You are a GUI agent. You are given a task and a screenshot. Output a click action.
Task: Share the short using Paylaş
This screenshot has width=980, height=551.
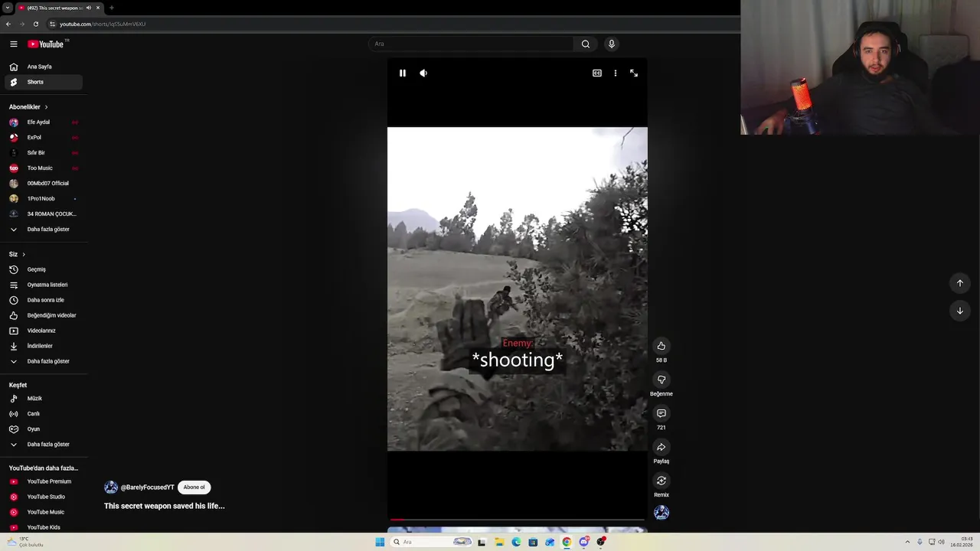661,447
